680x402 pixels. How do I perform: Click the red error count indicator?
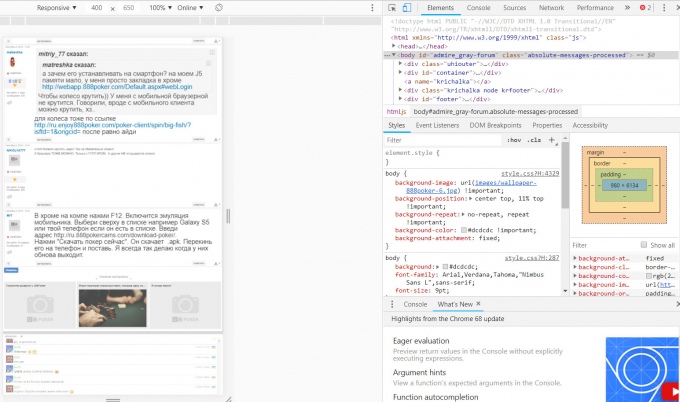point(645,8)
